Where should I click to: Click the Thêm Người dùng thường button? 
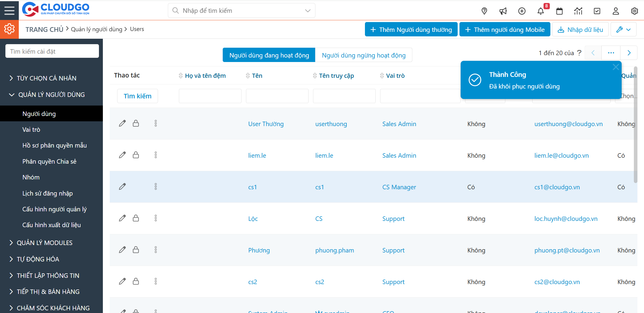click(411, 30)
